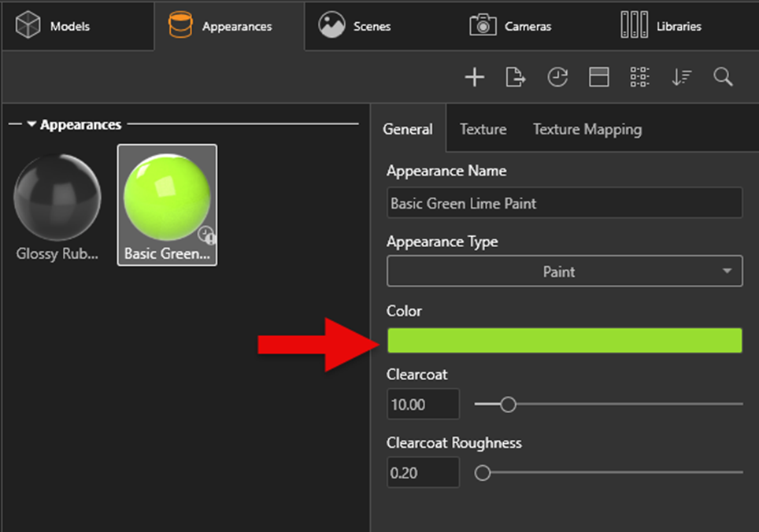Screen dimensions: 759x532
Task: Open the Paint appearance type dropdown
Action: 564,271
